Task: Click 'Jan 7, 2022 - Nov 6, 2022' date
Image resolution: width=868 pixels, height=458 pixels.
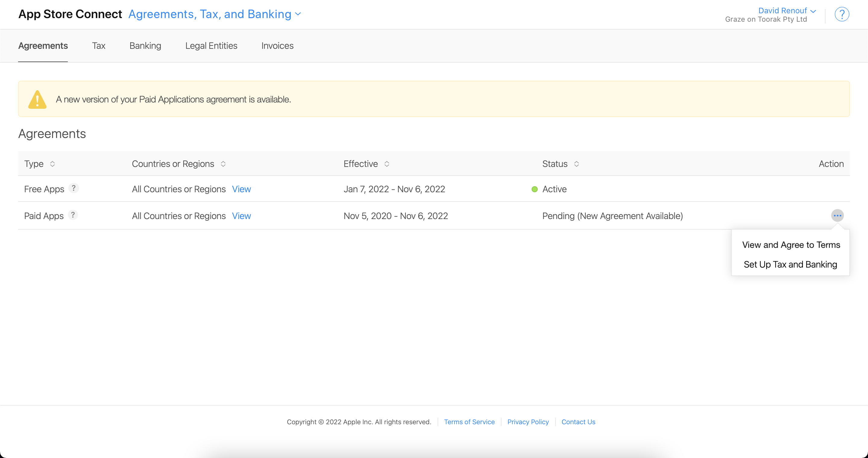Action: tap(394, 189)
